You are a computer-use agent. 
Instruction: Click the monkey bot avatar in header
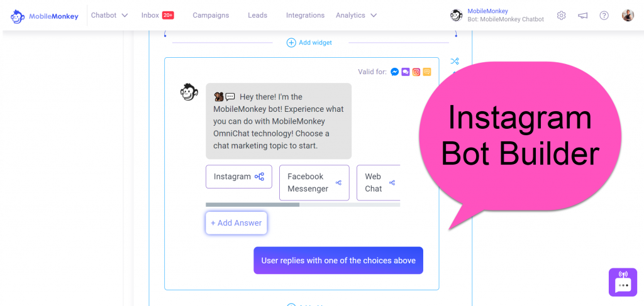tap(457, 16)
